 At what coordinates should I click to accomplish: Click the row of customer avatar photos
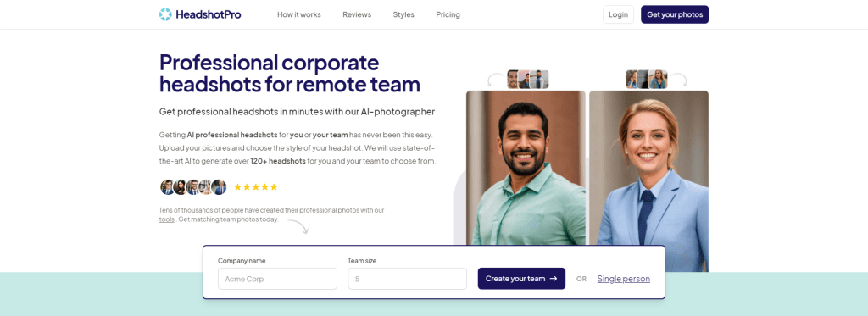click(194, 187)
